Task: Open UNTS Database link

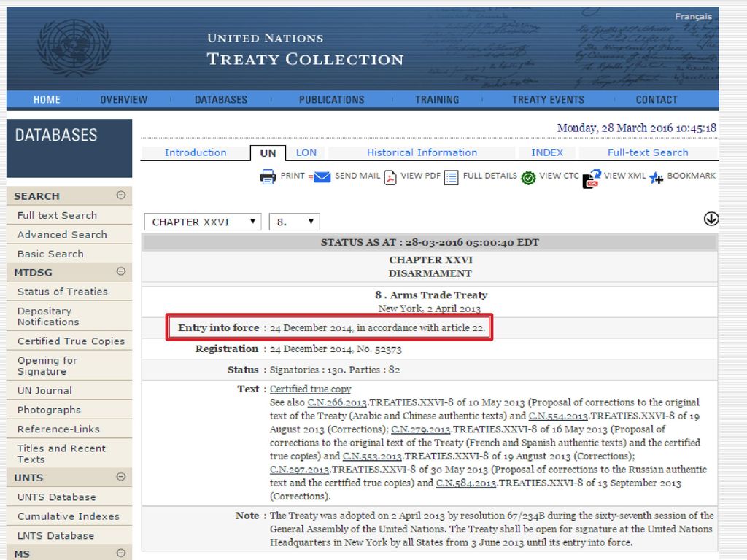Action: (x=57, y=497)
